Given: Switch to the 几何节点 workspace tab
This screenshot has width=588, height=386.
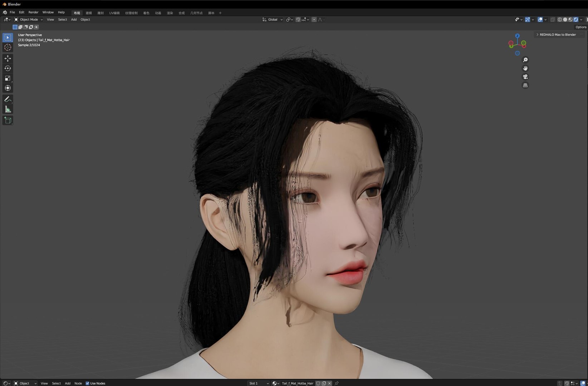Looking at the screenshot, I should pyautogui.click(x=196, y=13).
